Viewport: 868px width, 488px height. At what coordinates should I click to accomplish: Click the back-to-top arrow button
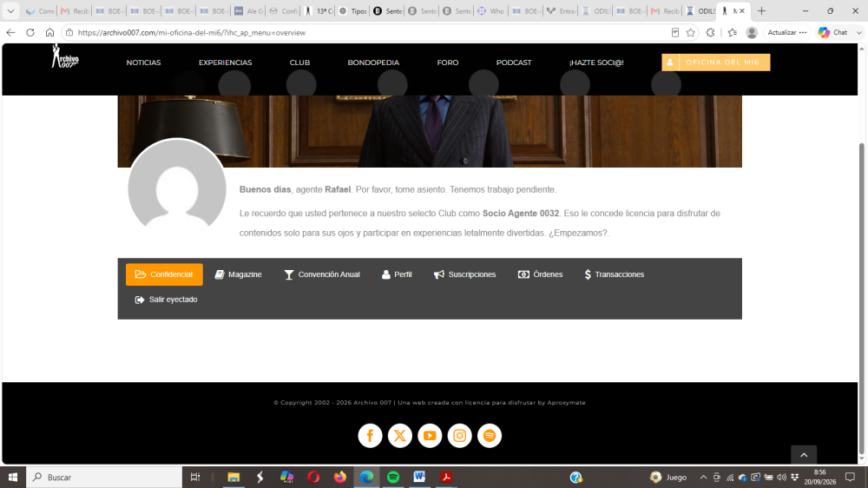[x=804, y=455]
